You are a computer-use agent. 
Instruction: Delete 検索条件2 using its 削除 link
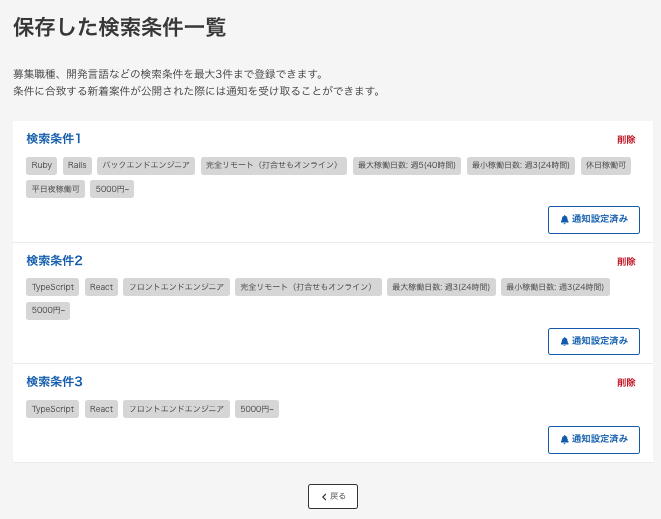(626, 261)
